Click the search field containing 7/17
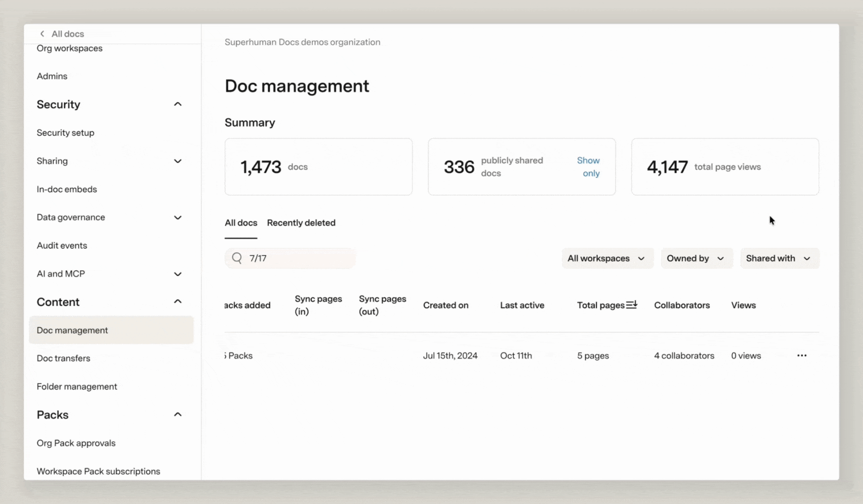 [290, 258]
